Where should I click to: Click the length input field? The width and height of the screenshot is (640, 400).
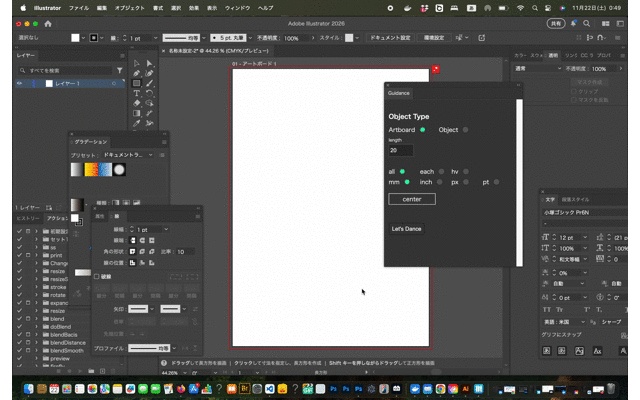coord(400,150)
